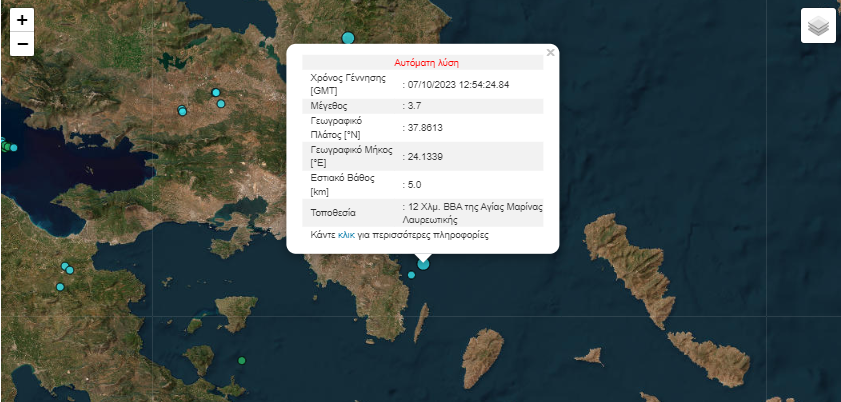841x402 pixels.
Task: Click the longitude value 24.1339
Action: [422, 156]
